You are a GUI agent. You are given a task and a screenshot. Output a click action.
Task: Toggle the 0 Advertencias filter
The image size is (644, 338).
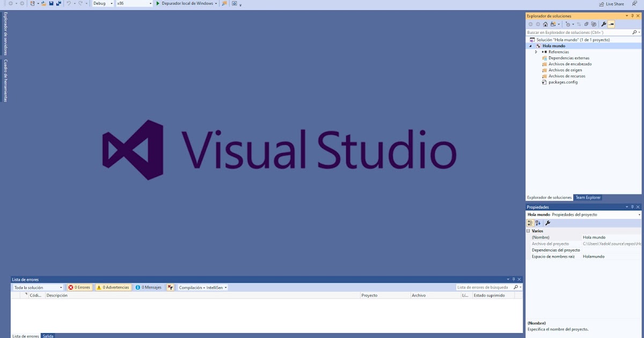(x=113, y=287)
